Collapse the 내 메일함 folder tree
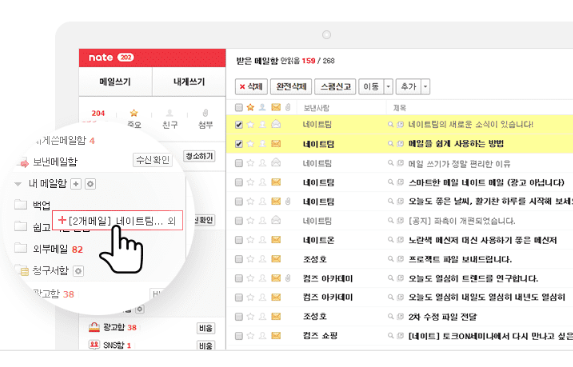 [18, 184]
